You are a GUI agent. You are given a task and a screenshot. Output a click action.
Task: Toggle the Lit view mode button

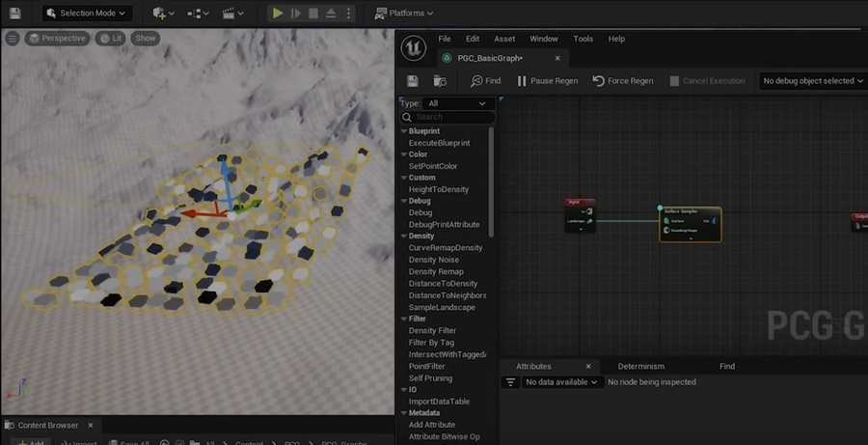[112, 39]
